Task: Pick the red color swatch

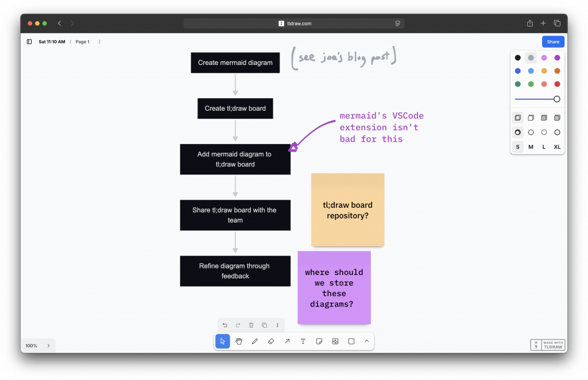Action: 557,84
